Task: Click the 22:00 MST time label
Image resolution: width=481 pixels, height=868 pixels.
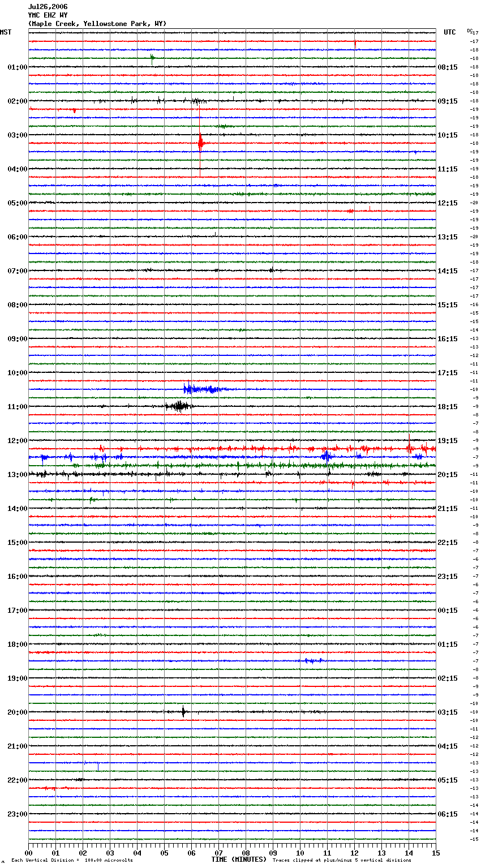Action: point(18,780)
